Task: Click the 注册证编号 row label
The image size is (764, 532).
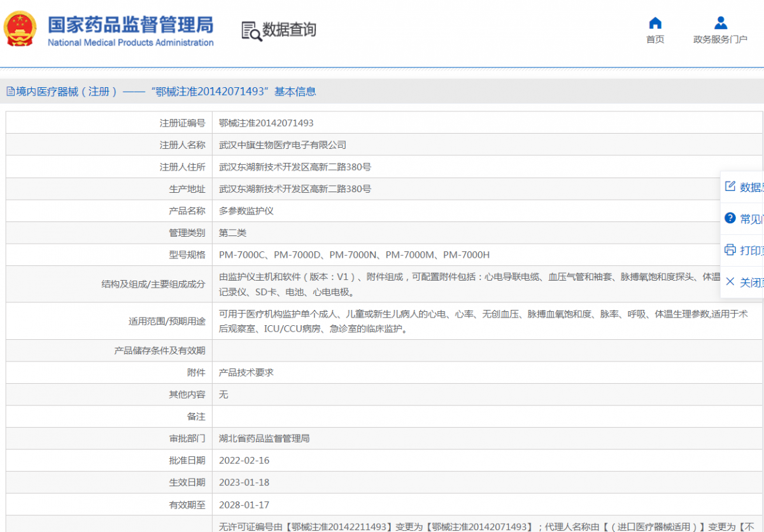Action: point(182,123)
